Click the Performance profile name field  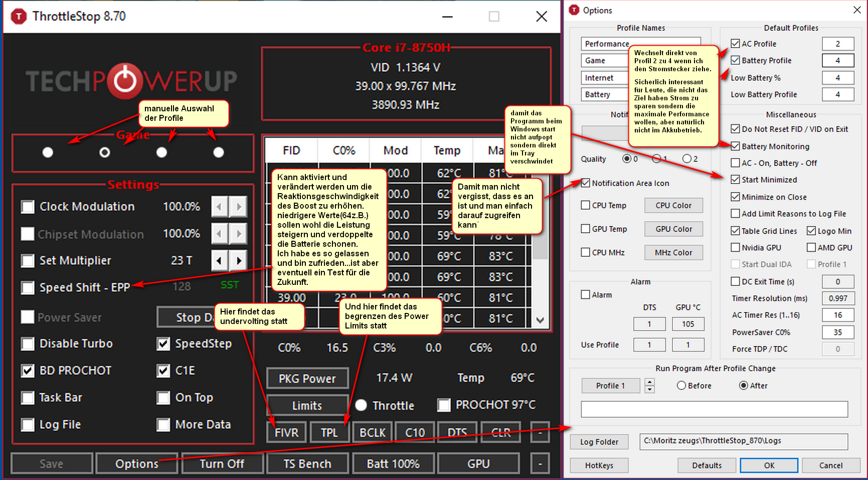[641, 44]
